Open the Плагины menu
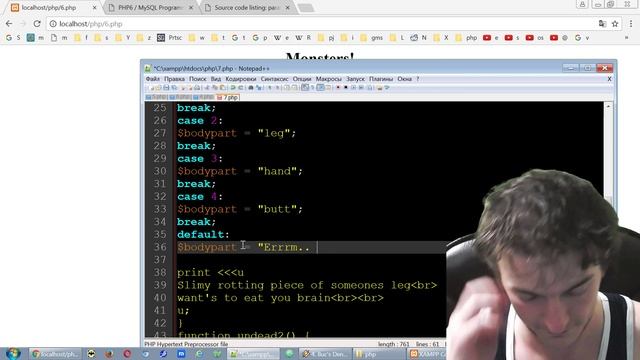 pyautogui.click(x=381, y=79)
